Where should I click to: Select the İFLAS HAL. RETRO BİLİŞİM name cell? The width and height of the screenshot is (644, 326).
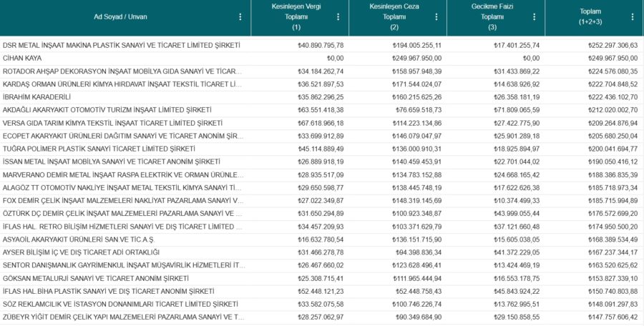[122, 227]
